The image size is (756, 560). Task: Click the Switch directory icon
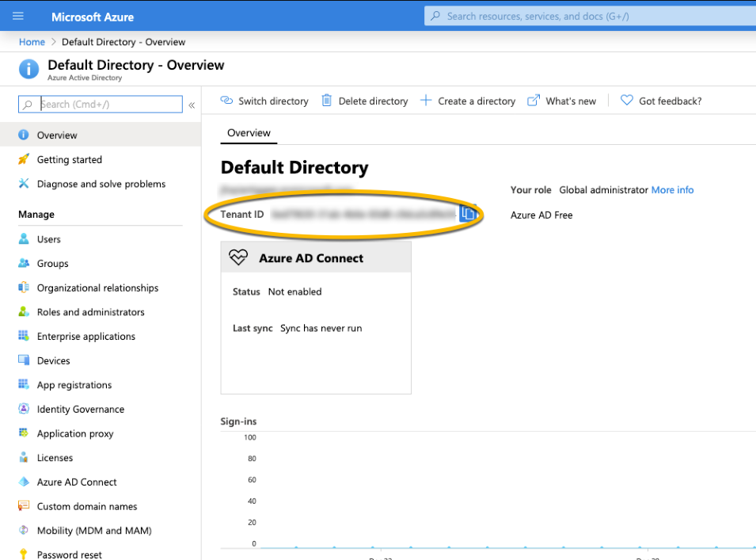point(226,101)
